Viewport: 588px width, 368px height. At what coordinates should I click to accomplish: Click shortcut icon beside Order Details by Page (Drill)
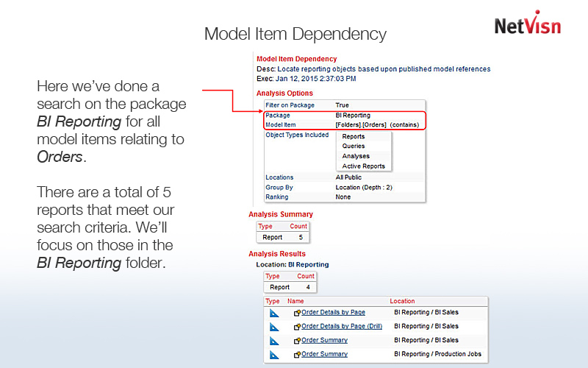tap(298, 327)
